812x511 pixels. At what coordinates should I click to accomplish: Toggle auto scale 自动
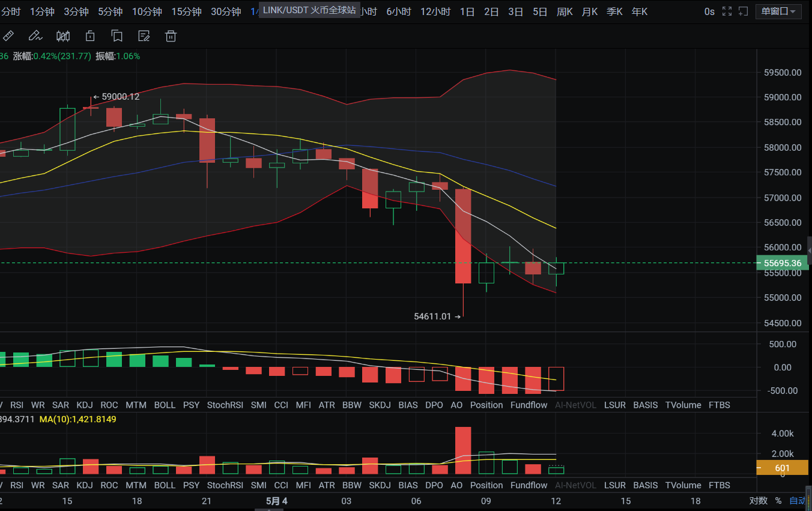[798, 501]
